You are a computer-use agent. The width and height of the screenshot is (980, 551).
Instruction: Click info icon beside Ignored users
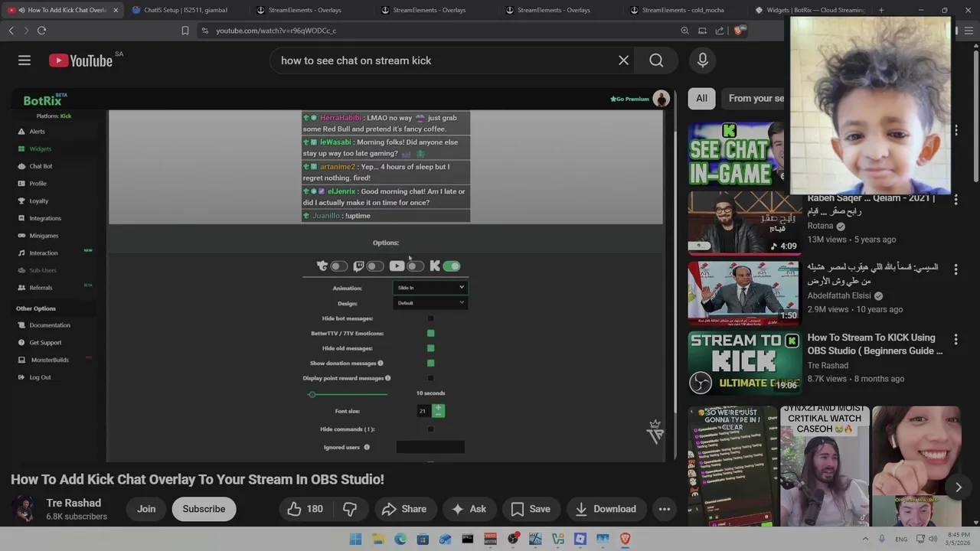(367, 447)
